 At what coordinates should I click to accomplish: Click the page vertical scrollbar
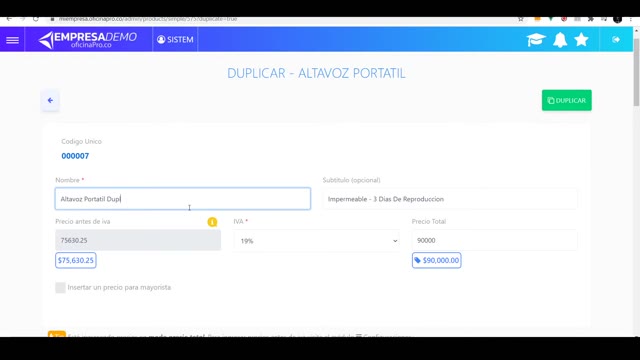pos(636,71)
